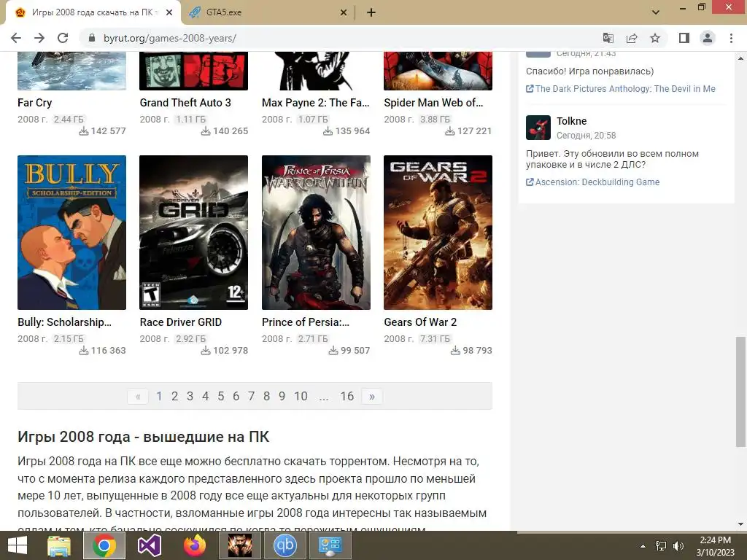The width and height of the screenshot is (747, 560).
Task: Click Tolkne user avatar
Action: click(x=538, y=128)
